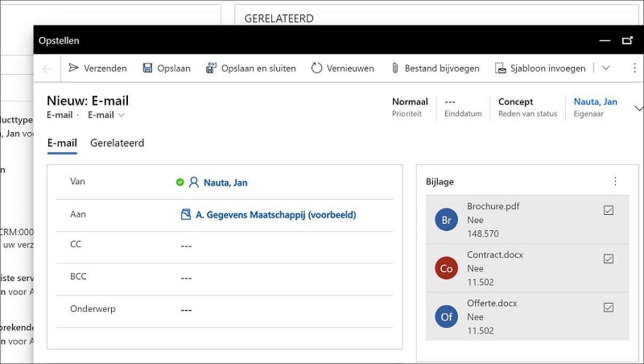Open the Bijlage panel ellipsis menu
Image resolution: width=644 pixels, height=364 pixels.
click(x=615, y=181)
